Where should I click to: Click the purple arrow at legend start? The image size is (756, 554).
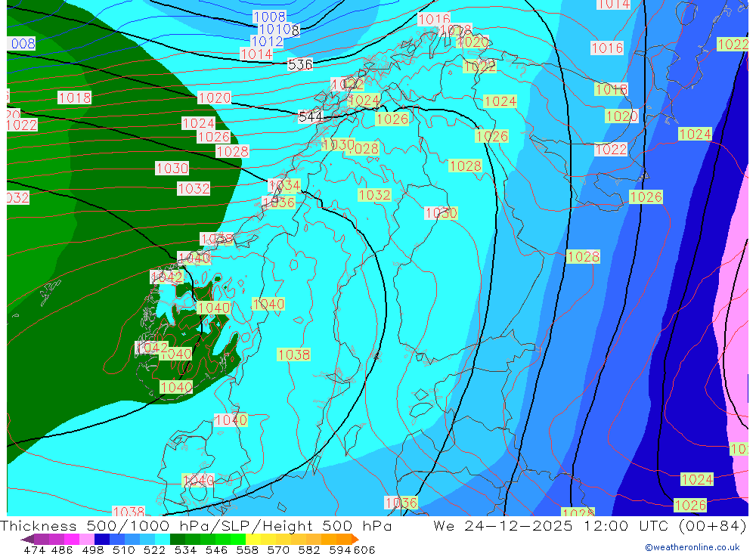[x=27, y=539]
